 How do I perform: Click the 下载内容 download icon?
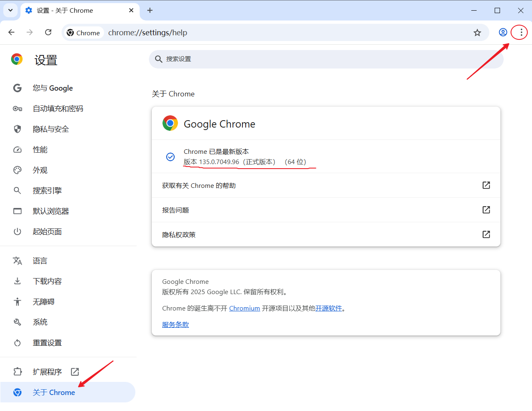17,281
